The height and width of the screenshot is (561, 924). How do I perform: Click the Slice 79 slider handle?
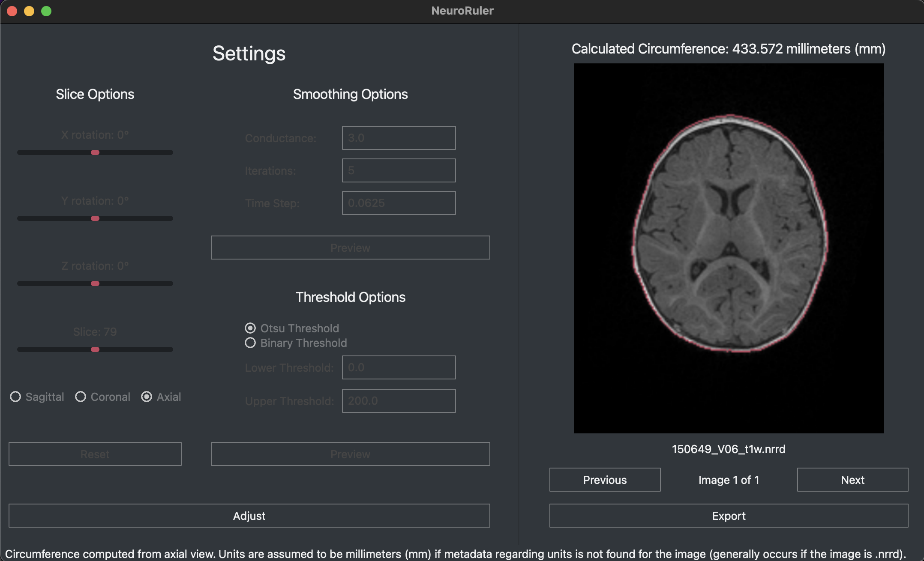[x=95, y=349]
